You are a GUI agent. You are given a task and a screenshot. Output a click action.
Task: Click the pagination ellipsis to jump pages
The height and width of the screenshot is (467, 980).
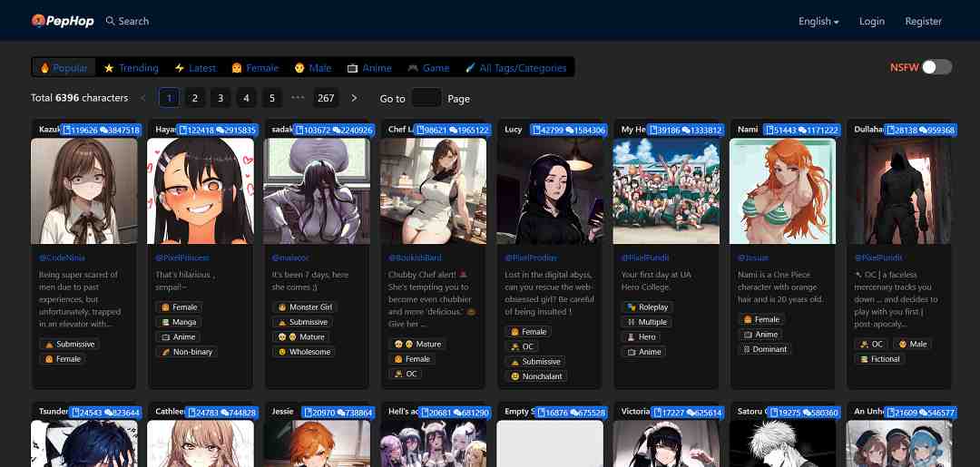click(x=298, y=98)
